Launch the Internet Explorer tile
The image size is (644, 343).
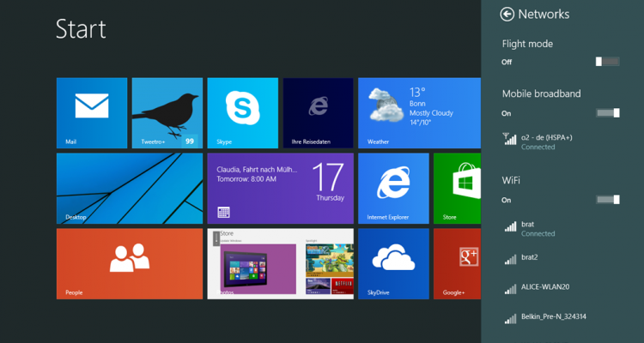[393, 189]
